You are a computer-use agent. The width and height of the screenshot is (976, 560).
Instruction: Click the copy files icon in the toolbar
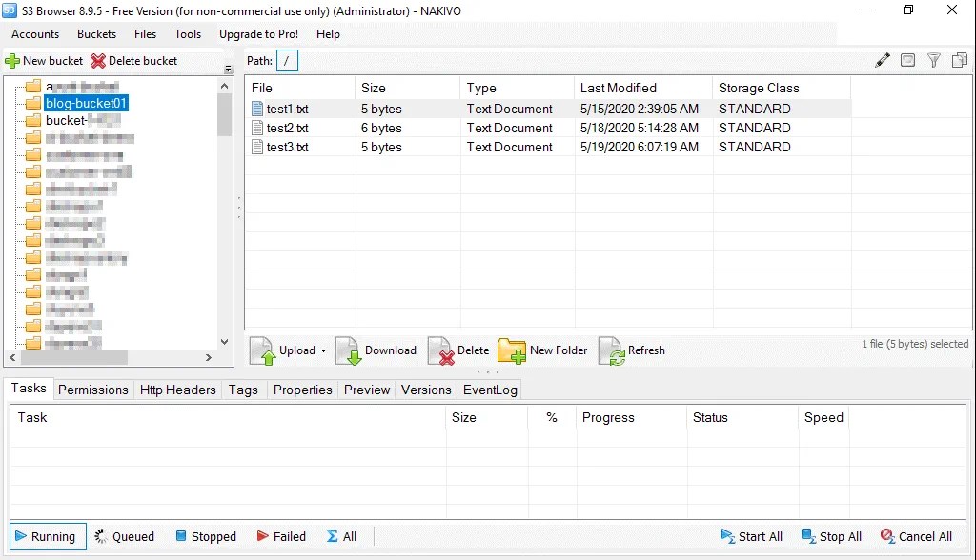point(958,60)
